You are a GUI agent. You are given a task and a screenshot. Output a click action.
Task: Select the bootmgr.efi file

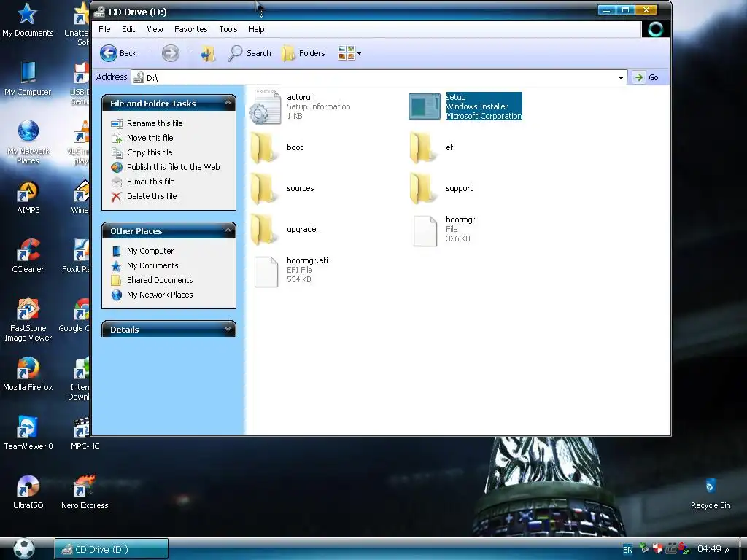290,270
